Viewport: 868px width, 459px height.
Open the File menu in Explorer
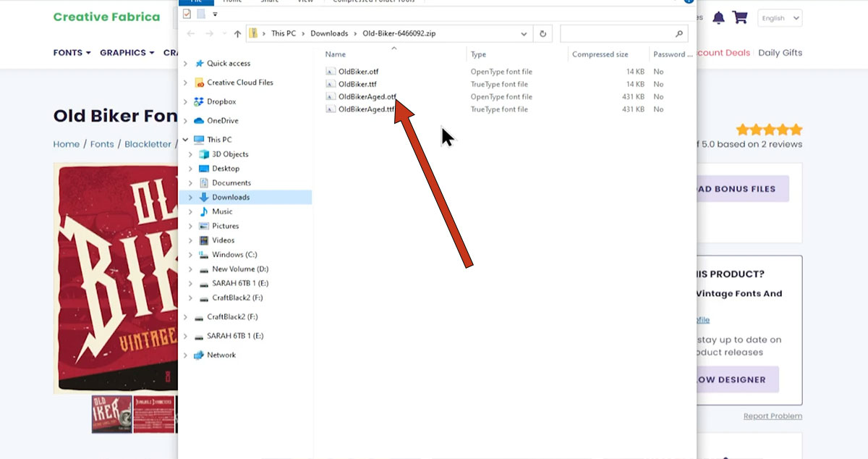pos(197,2)
